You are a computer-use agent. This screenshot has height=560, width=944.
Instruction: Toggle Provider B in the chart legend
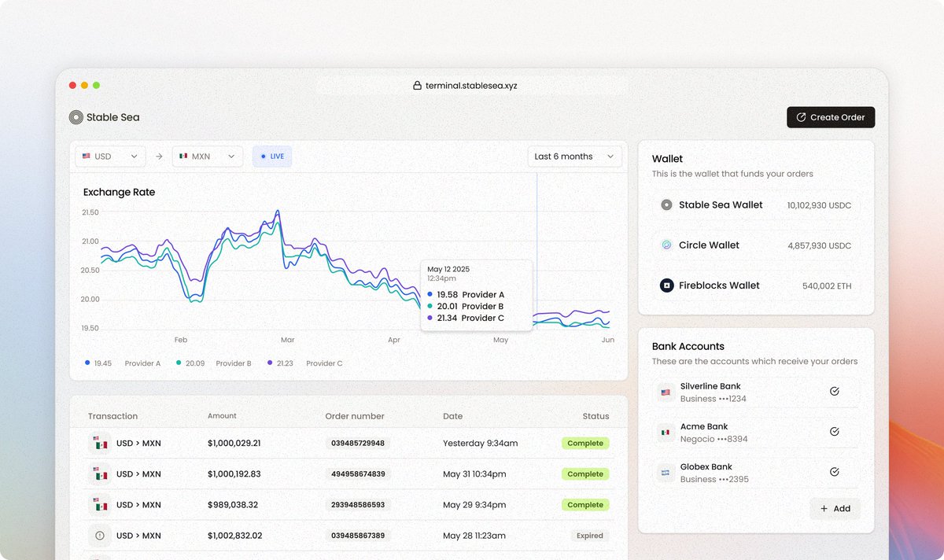(x=214, y=363)
